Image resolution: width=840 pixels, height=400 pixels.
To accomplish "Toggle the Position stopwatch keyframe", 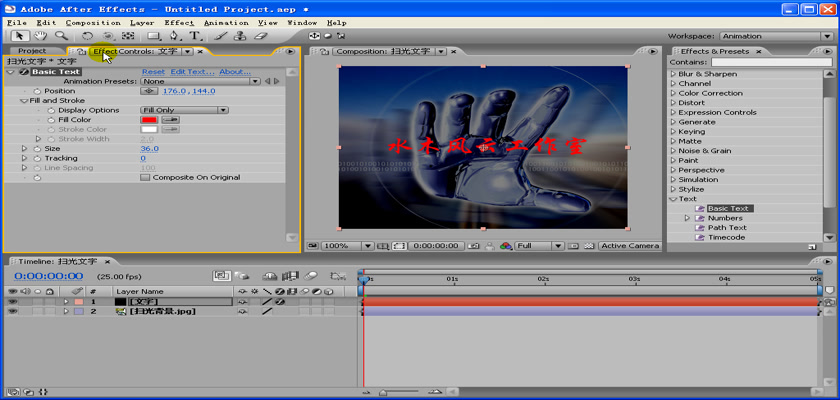I will coord(37,91).
